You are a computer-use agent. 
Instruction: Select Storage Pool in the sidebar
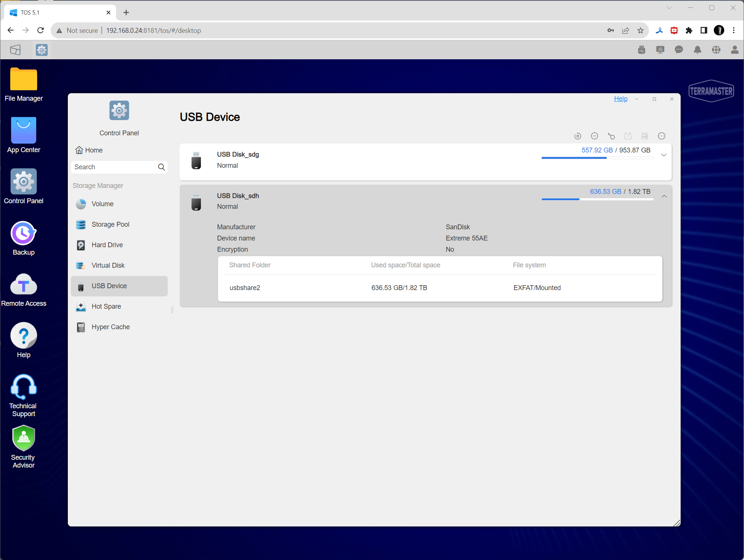click(110, 224)
